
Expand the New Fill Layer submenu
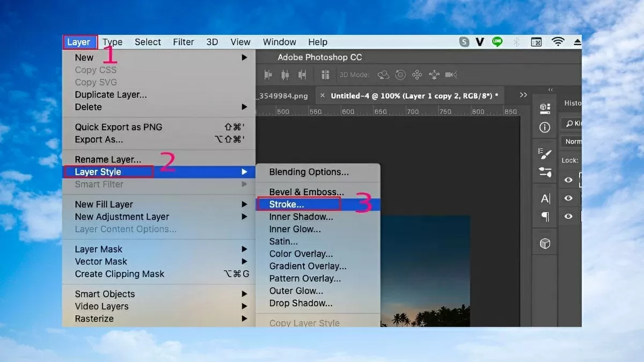tap(104, 204)
